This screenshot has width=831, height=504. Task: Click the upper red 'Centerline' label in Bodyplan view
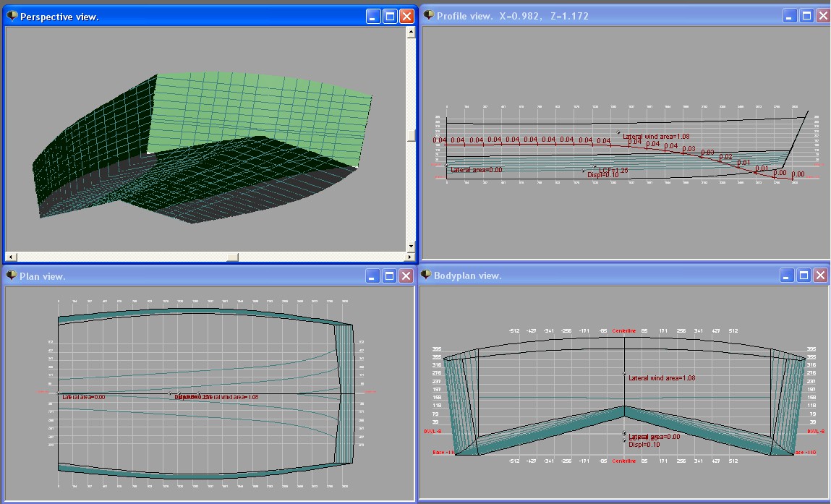coord(623,330)
